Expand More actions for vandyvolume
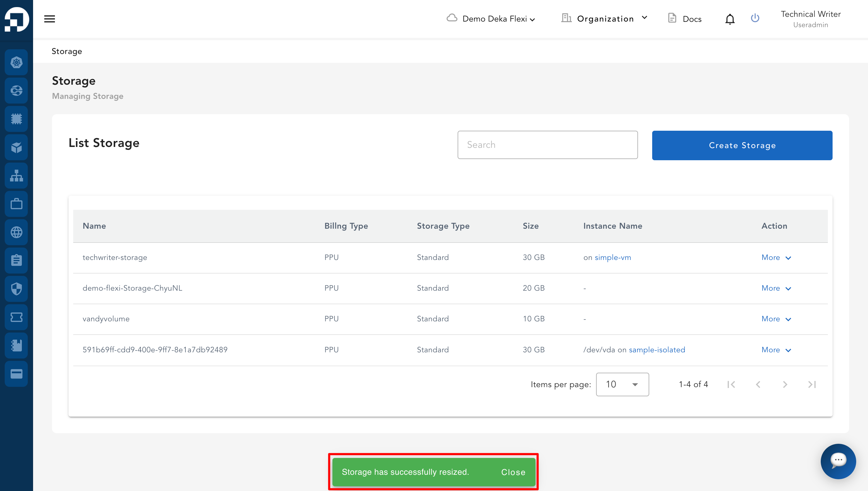868x491 pixels. click(776, 319)
